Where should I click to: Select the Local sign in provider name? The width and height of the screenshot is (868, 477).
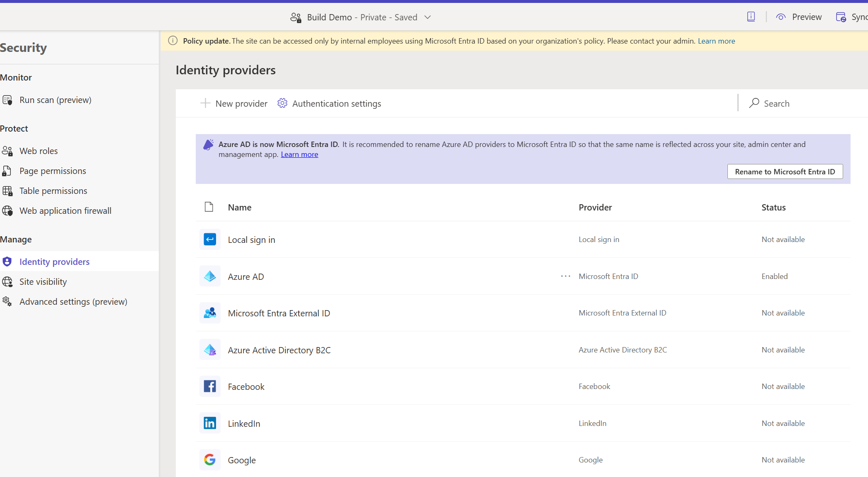(x=252, y=240)
